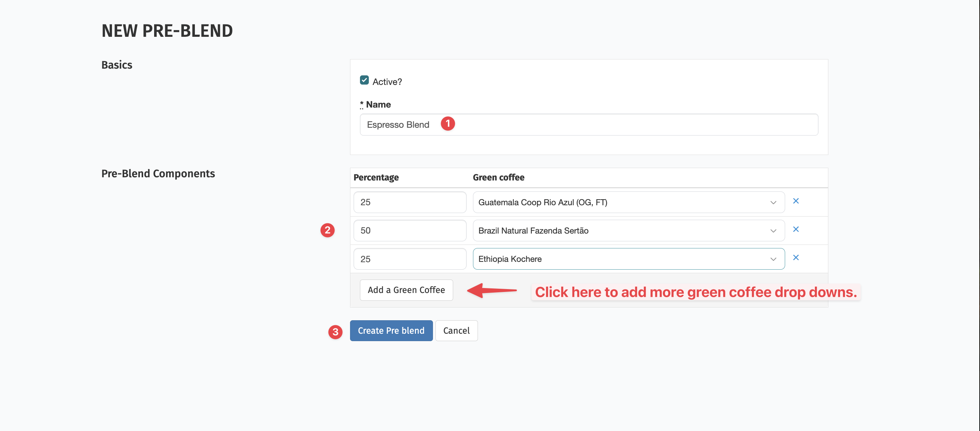Expand the Brazil Natural Fazenda Sertão dropdown
This screenshot has height=431, width=980.
[628, 231]
